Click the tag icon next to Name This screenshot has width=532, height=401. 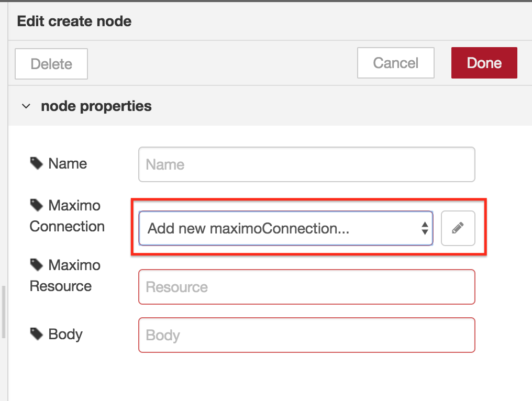point(36,163)
